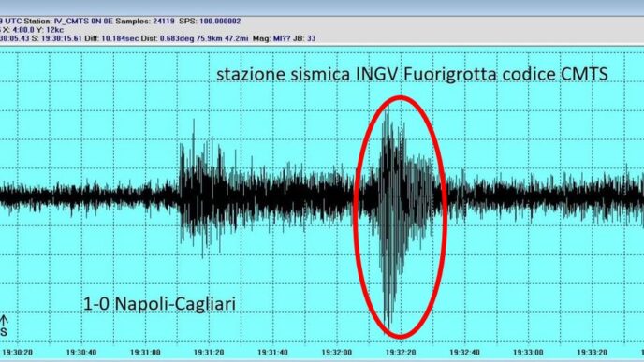Viewport: 644px width, 362px height.
Task: Click the 19:30:20 time axis label
Action: tap(17, 353)
